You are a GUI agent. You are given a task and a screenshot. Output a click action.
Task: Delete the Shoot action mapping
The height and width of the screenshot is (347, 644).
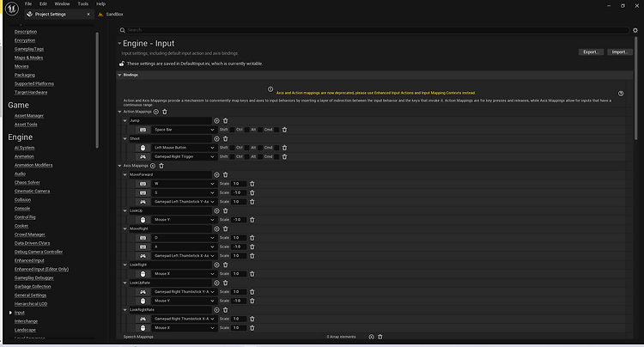point(226,139)
